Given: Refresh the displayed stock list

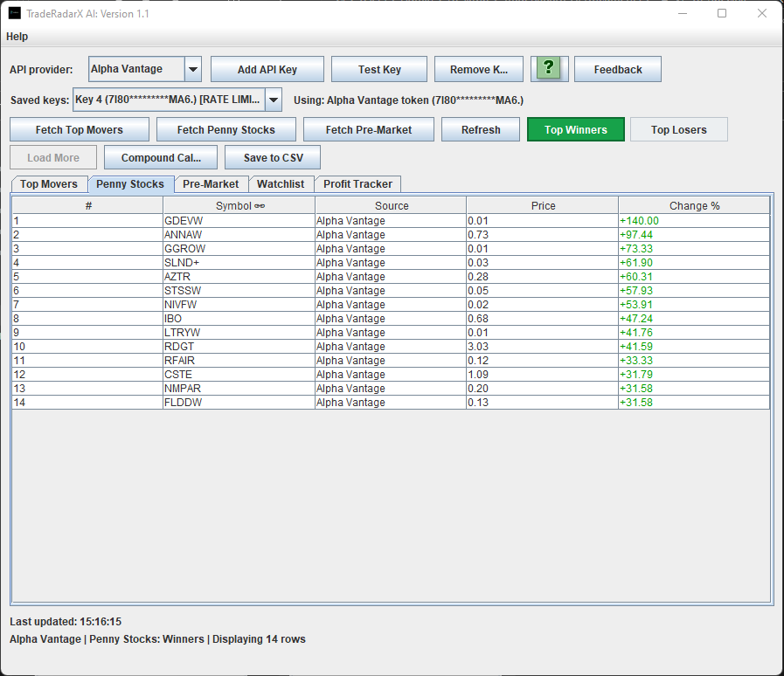Looking at the screenshot, I should (480, 129).
